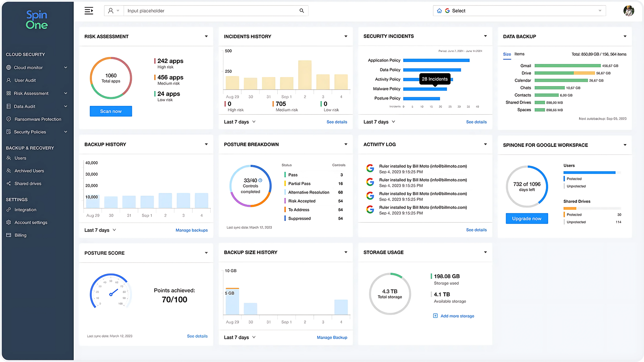
Task: Click the Billing card icon
Action: [9, 235]
